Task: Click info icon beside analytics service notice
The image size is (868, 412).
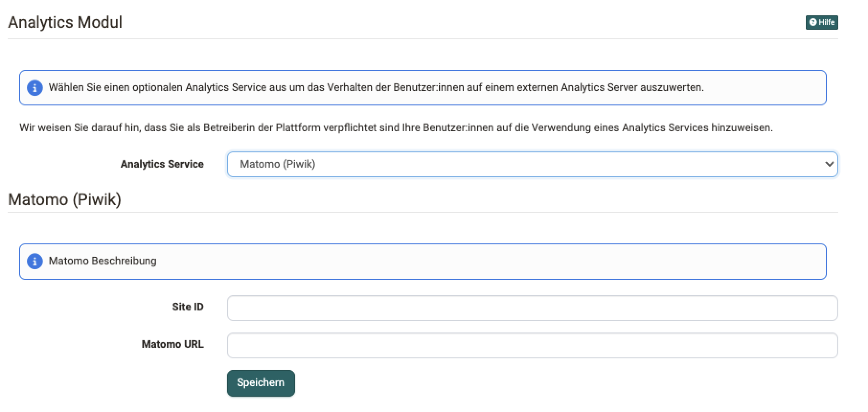Action: click(34, 88)
